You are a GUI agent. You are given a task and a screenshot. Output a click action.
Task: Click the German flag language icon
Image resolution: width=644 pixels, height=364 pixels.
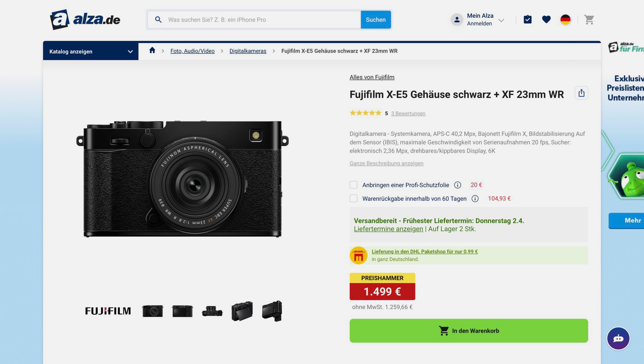[x=565, y=20]
